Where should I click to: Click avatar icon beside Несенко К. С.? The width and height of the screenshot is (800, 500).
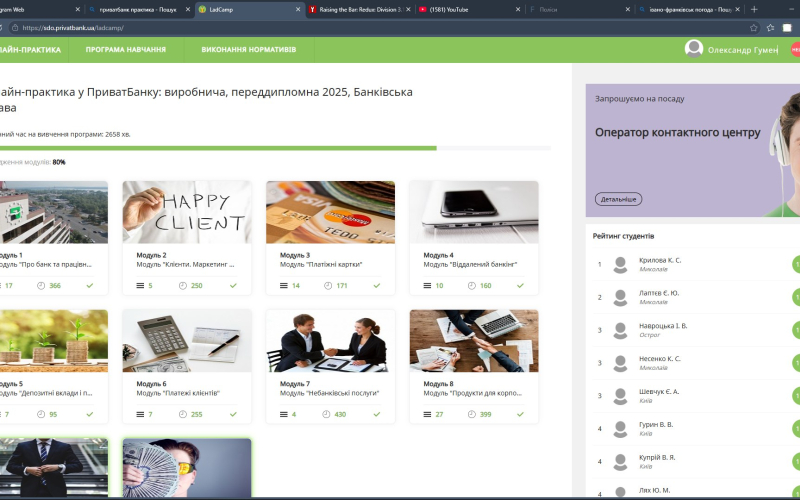pyautogui.click(x=620, y=363)
